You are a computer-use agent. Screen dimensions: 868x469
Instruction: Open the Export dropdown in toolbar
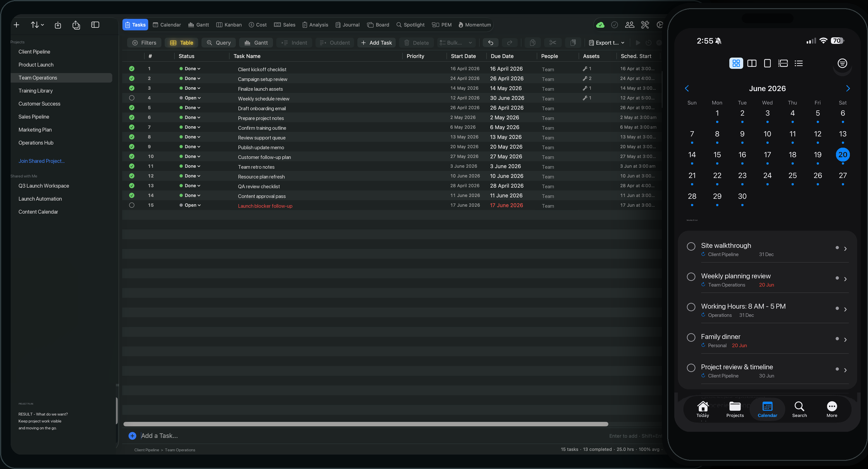pyautogui.click(x=607, y=43)
